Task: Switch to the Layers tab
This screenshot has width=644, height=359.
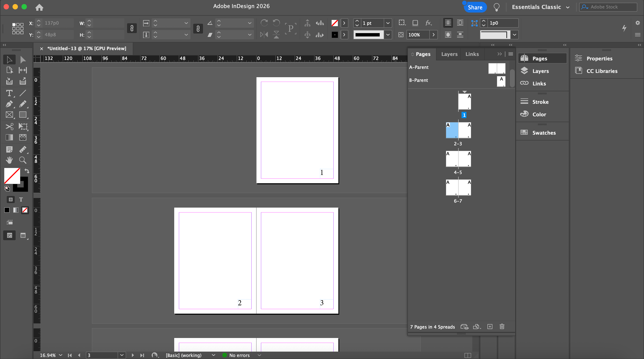Action: pos(449,54)
